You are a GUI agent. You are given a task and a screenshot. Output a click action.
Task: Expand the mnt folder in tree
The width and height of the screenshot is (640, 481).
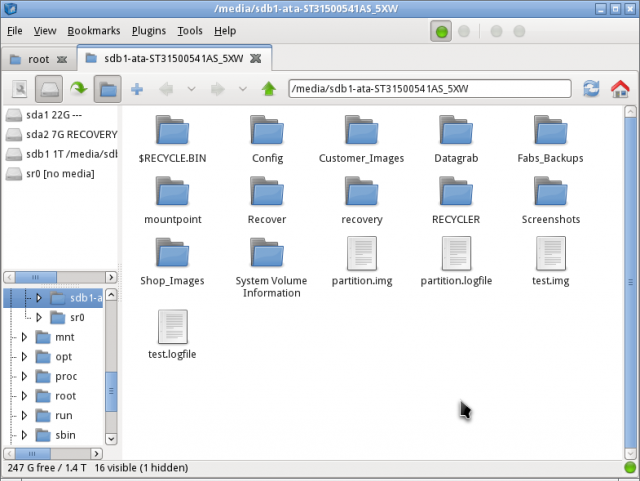25,337
